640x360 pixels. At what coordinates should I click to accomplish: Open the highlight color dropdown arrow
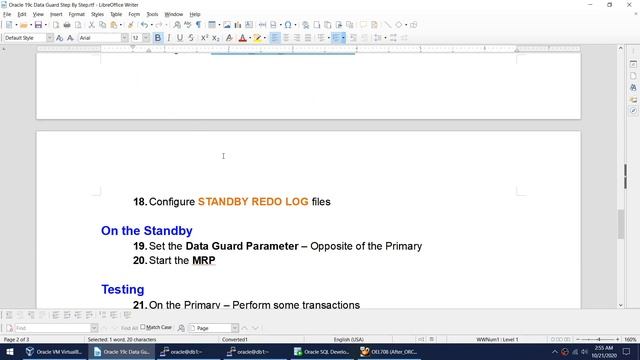tap(264, 38)
